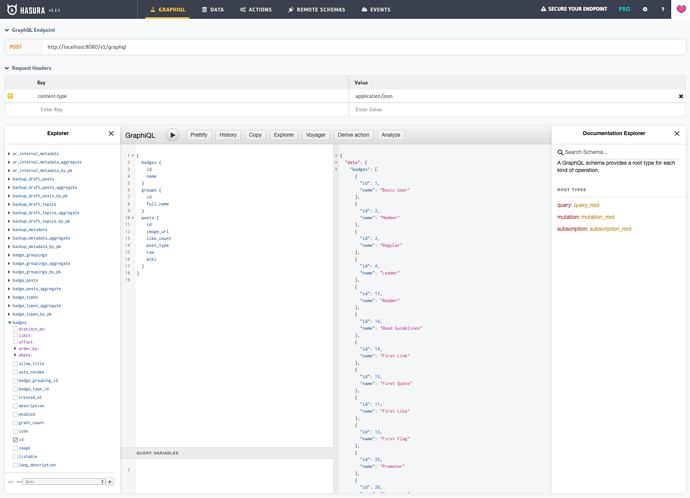Image resolution: width=690 pixels, height=498 pixels.
Task: Expand the order_by argument
Action: click(x=15, y=348)
